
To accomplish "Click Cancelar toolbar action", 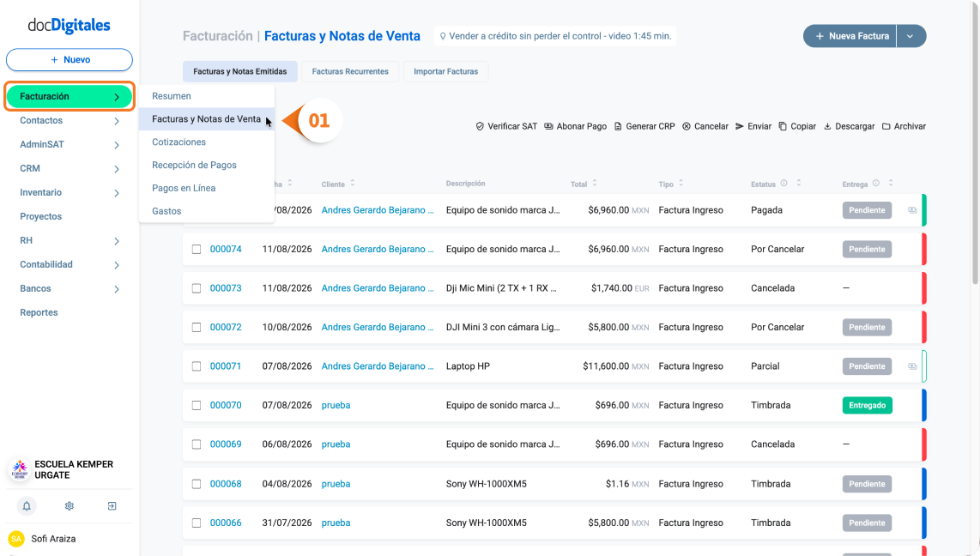I will [x=705, y=126].
